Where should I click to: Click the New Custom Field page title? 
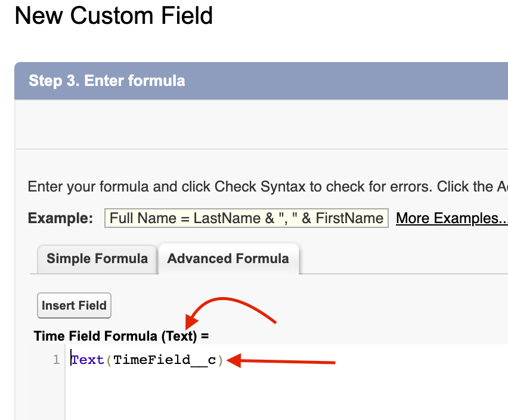pos(113,16)
